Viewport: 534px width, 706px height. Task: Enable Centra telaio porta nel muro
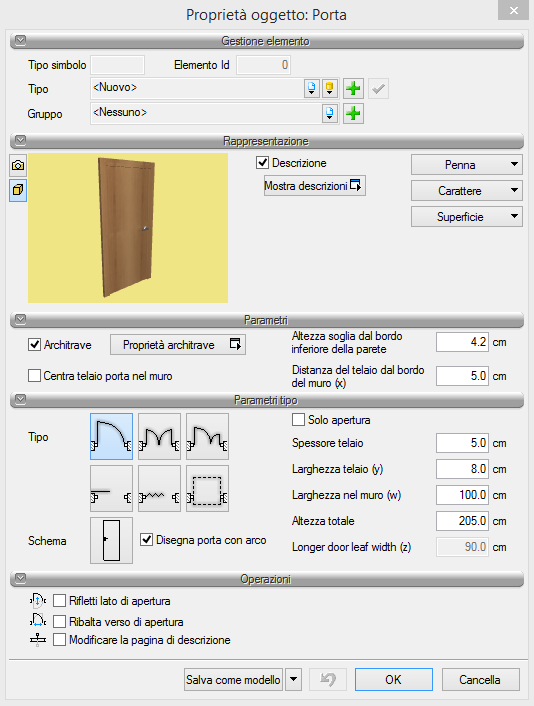click(35, 376)
